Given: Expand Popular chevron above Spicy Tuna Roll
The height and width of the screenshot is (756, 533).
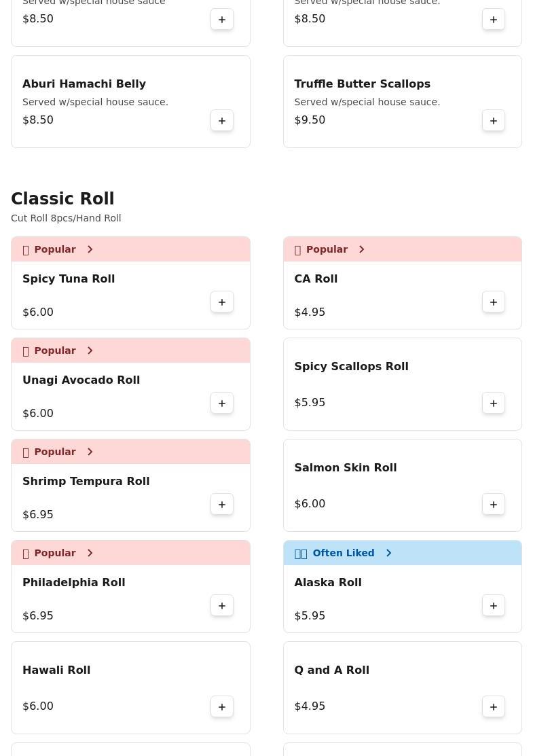Looking at the screenshot, I should [90, 249].
